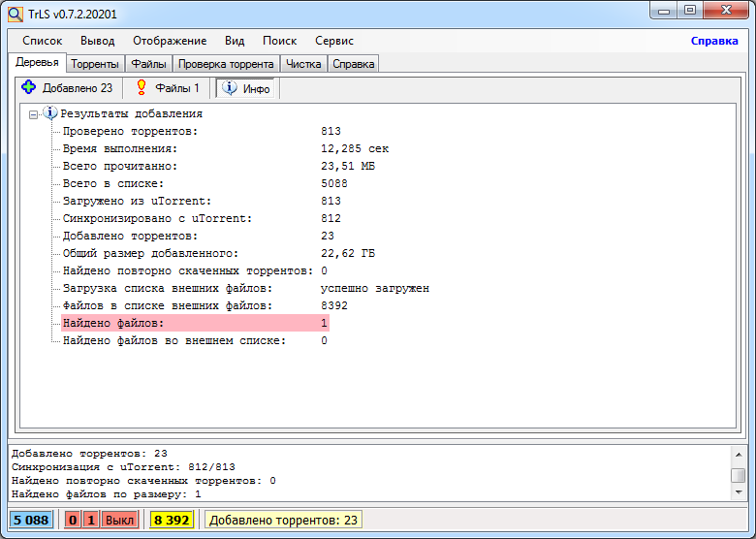Select the pink highlighted Найдено файлов row
Screen dimensions: 756x539
[195, 323]
